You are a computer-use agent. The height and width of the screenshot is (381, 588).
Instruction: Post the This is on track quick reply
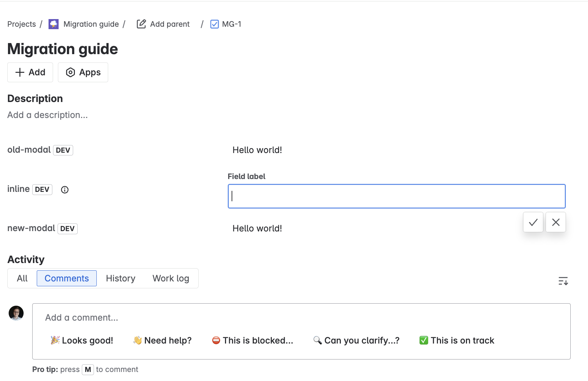[x=456, y=340]
